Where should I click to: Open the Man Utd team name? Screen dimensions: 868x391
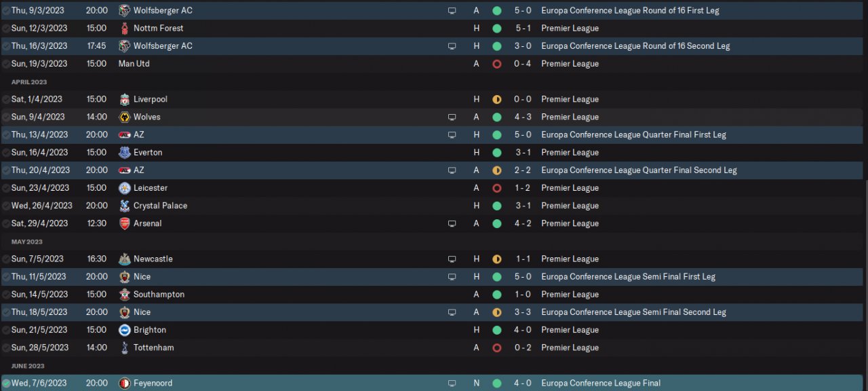(134, 64)
